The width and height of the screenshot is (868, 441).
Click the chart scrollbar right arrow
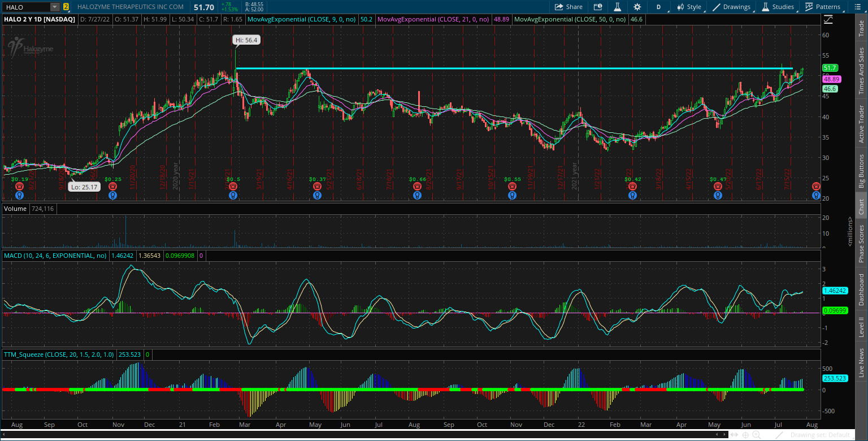[724, 435]
